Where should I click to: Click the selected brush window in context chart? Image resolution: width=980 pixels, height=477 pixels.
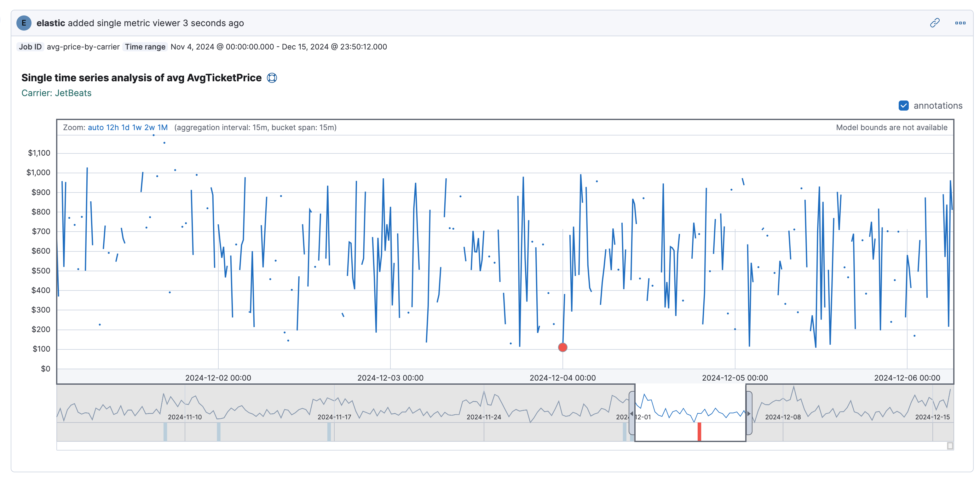[x=690, y=413]
